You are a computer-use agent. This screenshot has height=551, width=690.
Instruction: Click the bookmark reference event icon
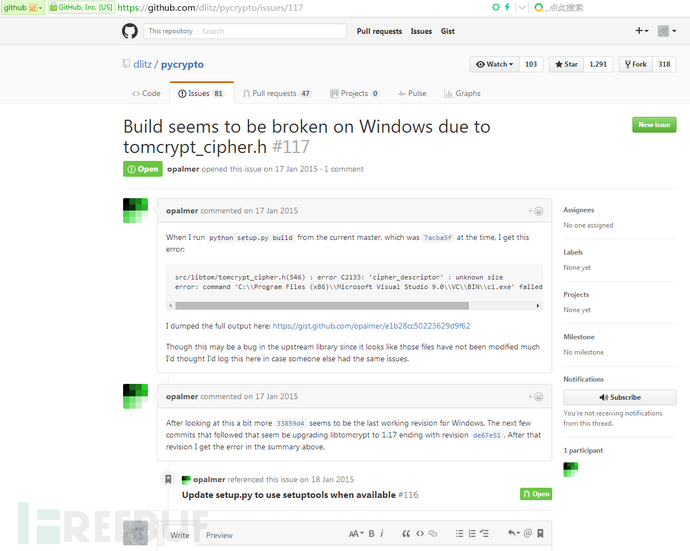[x=168, y=479]
